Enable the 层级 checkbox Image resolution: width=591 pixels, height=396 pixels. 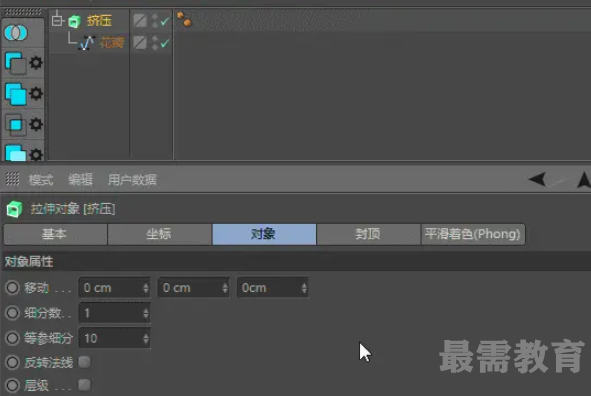coord(84,385)
